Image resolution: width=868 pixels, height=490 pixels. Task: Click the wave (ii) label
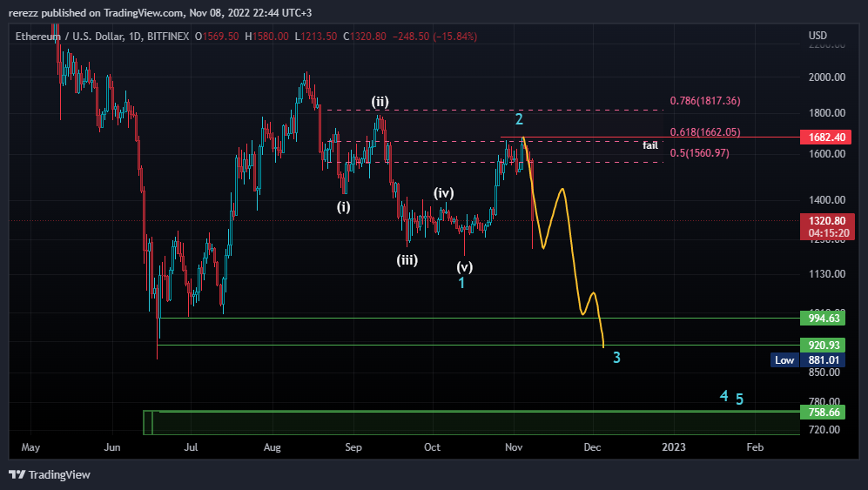380,101
